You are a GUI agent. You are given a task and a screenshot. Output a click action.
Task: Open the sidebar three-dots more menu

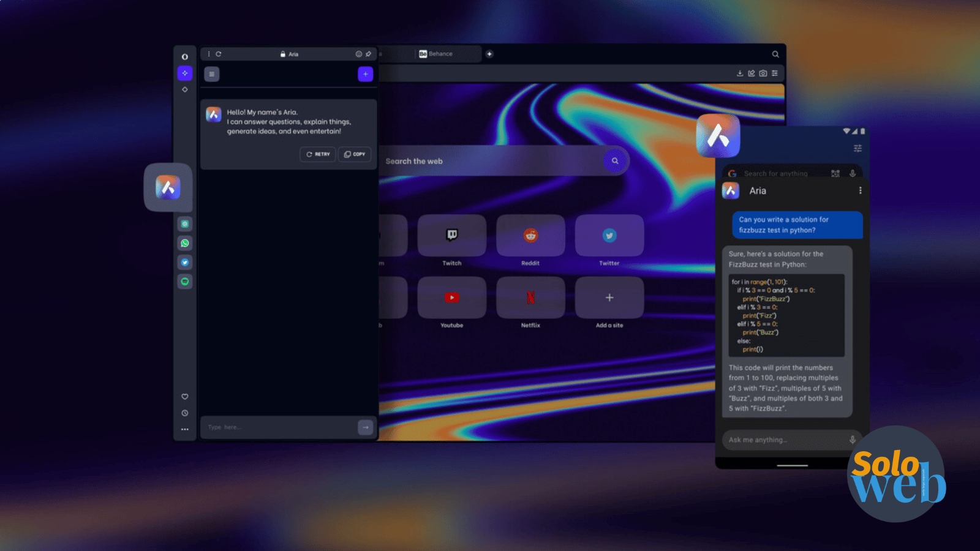pos(184,429)
